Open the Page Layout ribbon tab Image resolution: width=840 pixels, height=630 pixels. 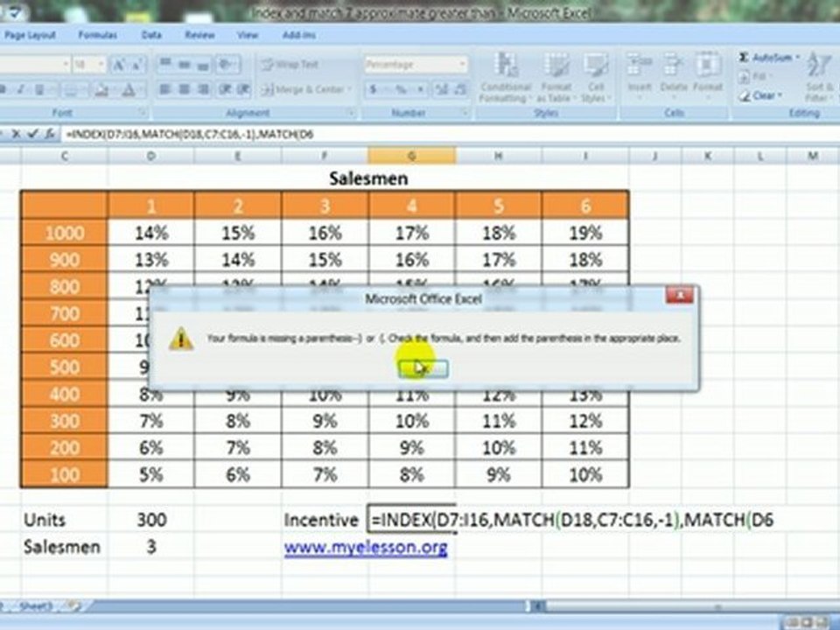pyautogui.click(x=30, y=35)
